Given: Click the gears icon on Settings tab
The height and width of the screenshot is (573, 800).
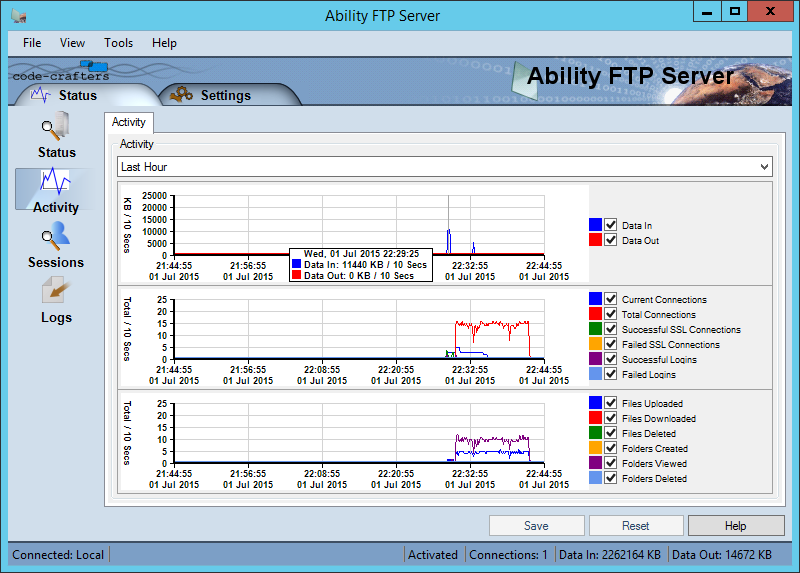Looking at the screenshot, I should [181, 95].
